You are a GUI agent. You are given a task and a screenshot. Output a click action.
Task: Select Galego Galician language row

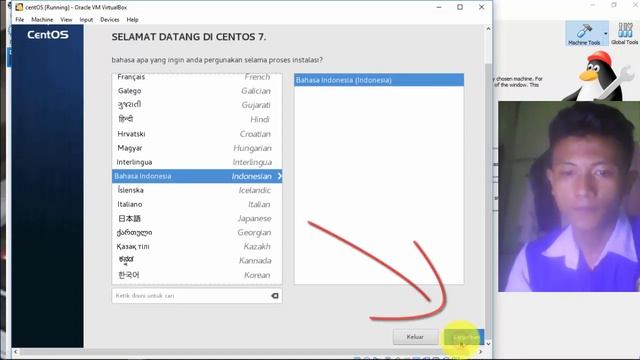tap(197, 91)
